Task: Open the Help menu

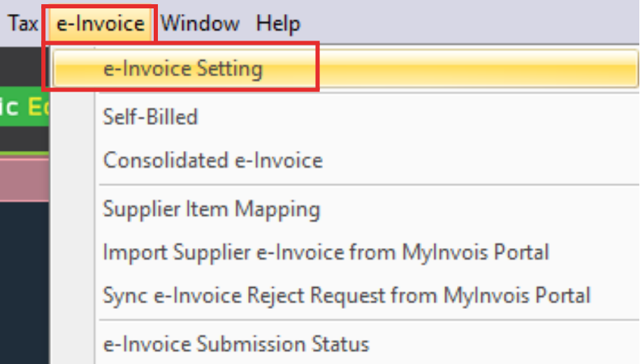Action: pos(278,24)
